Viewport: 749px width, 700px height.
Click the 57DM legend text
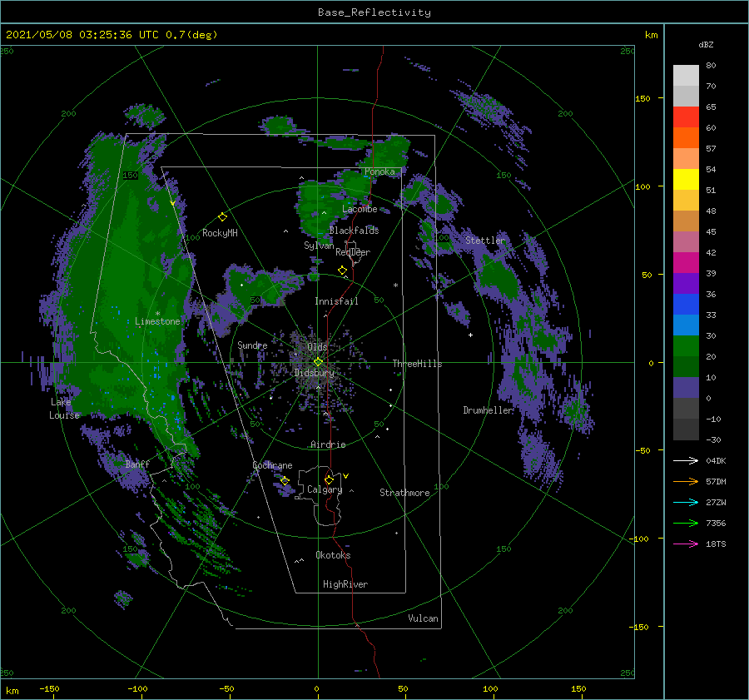tap(716, 482)
